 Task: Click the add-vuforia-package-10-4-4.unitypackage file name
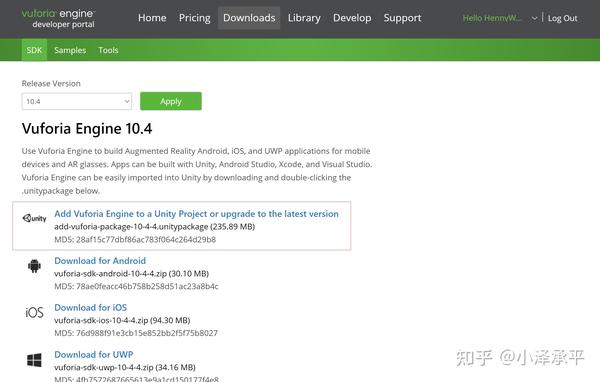(131, 227)
